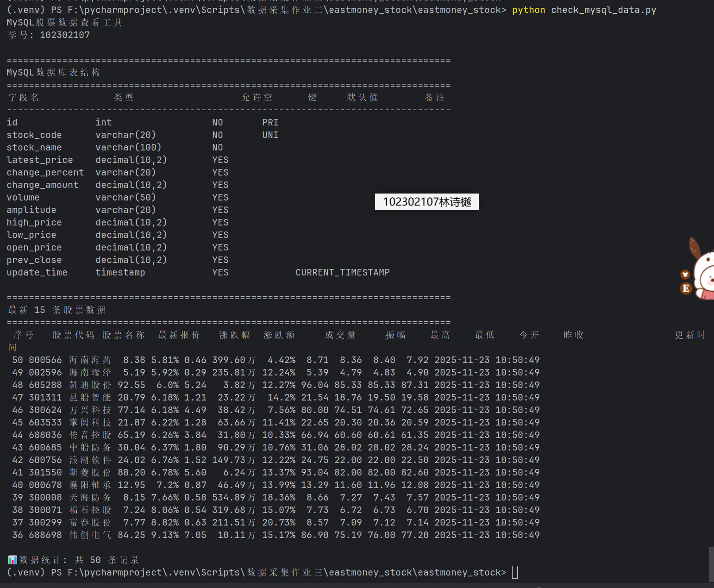Viewport: 714px width, 588px height.
Task: Click stock code 605288 for 凯迪股份
Action: tap(45, 385)
